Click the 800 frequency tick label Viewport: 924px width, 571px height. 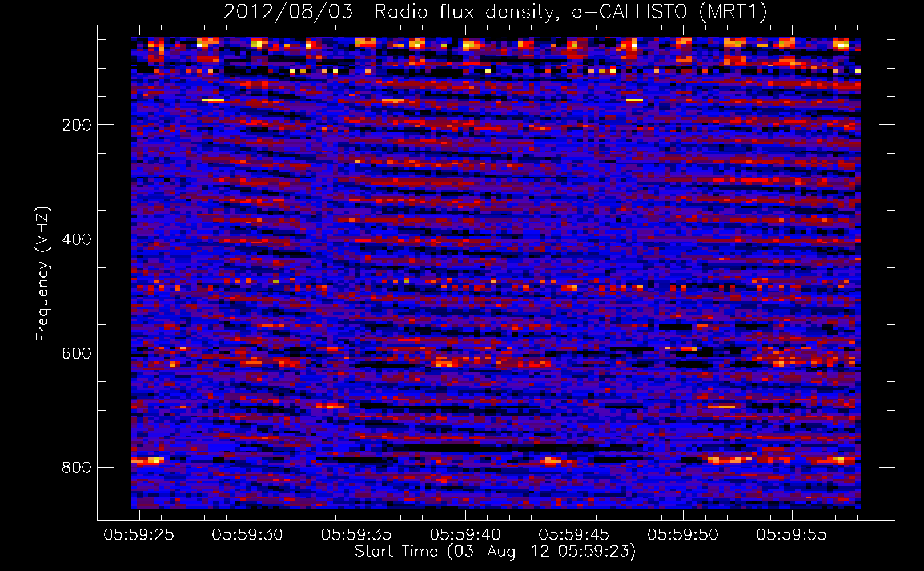(77, 468)
